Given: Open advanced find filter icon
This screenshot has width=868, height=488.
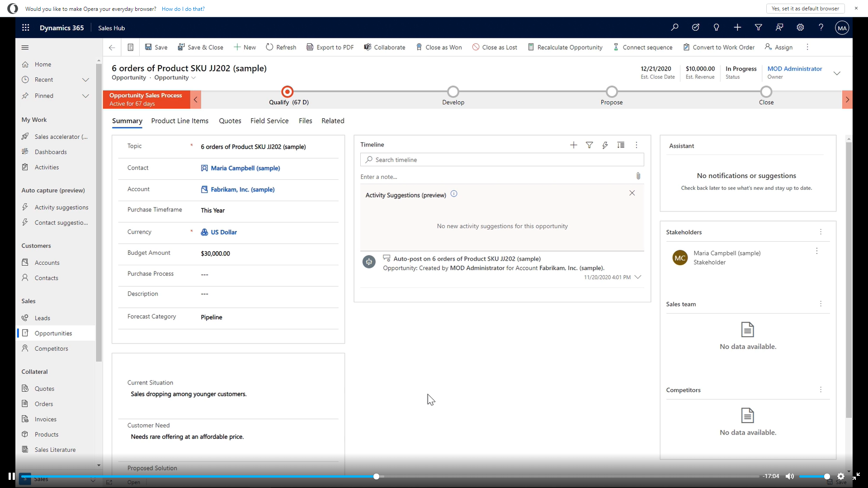Looking at the screenshot, I should [759, 28].
